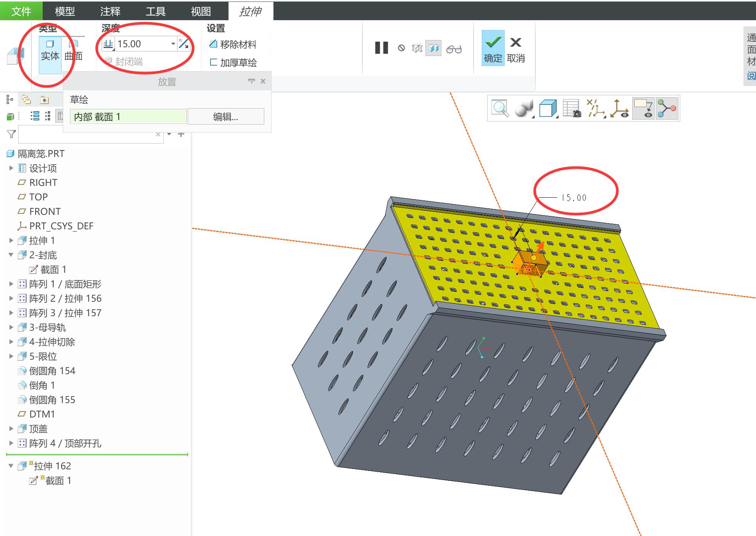Expand the 设计项 tree node
756x536 pixels.
click(11, 168)
